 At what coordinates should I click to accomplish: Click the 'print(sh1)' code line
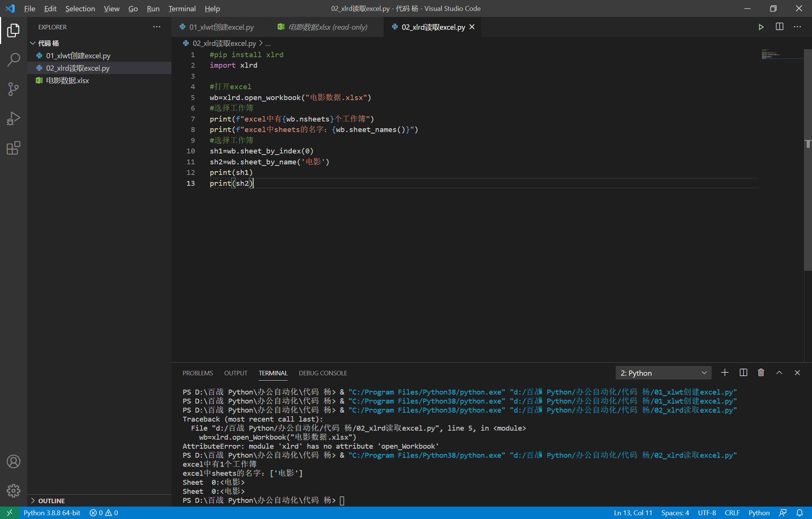[x=231, y=172]
